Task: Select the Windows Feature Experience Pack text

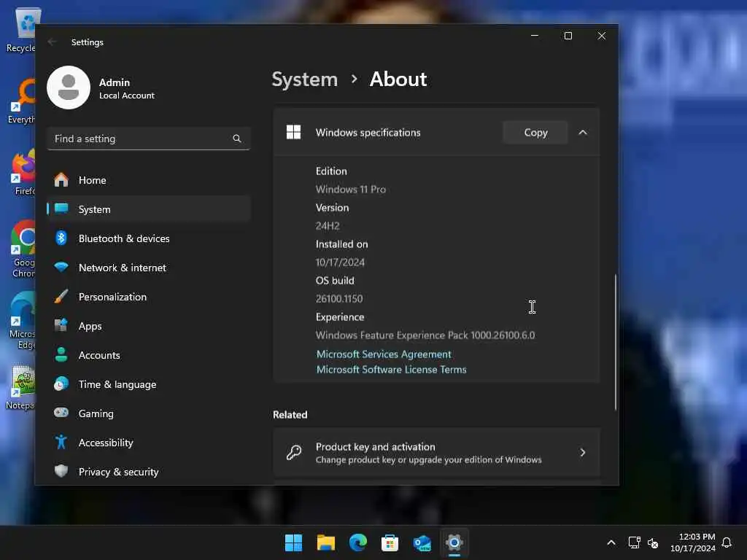Action: pos(425,335)
